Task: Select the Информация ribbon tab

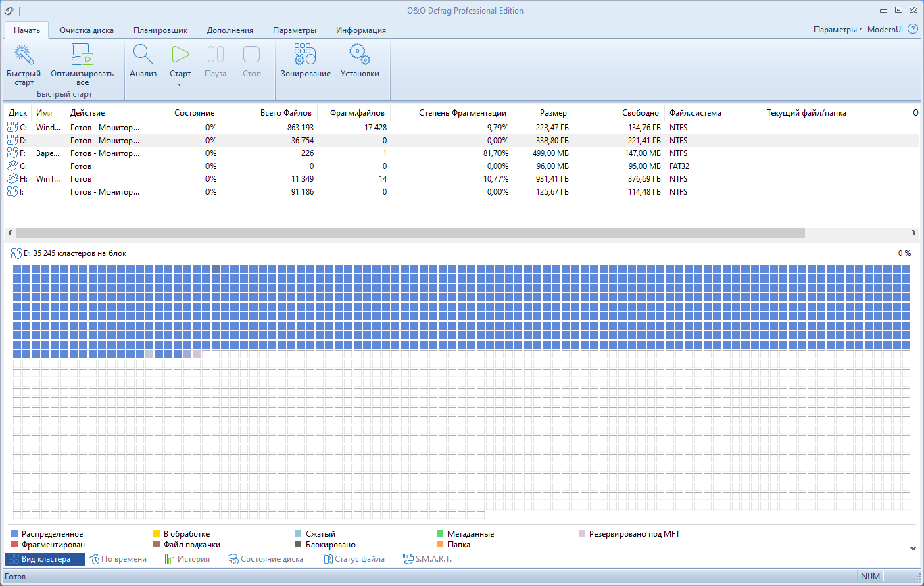Action: [x=362, y=30]
